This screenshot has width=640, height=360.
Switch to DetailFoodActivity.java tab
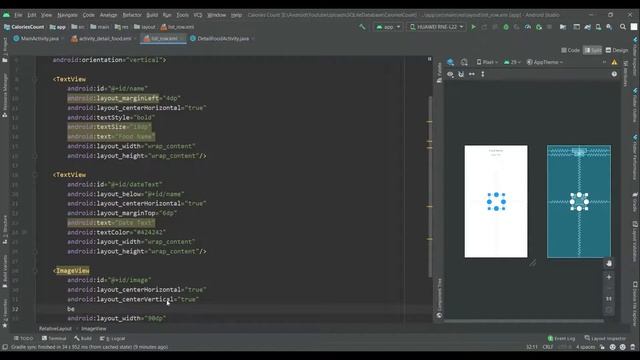(222, 38)
